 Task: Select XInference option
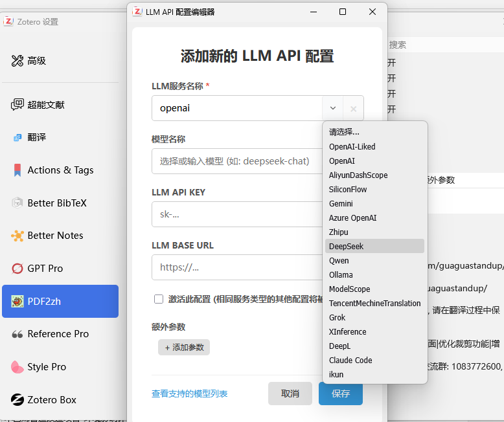point(374,332)
